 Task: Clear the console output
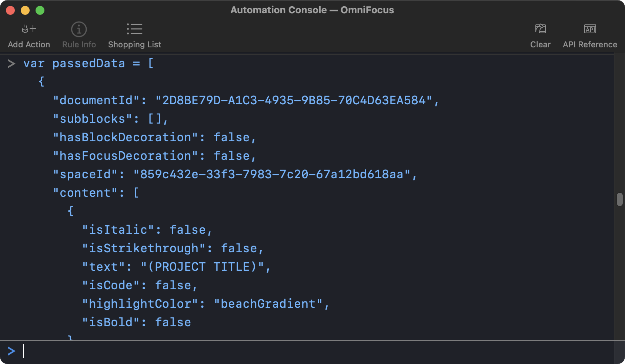(540, 29)
